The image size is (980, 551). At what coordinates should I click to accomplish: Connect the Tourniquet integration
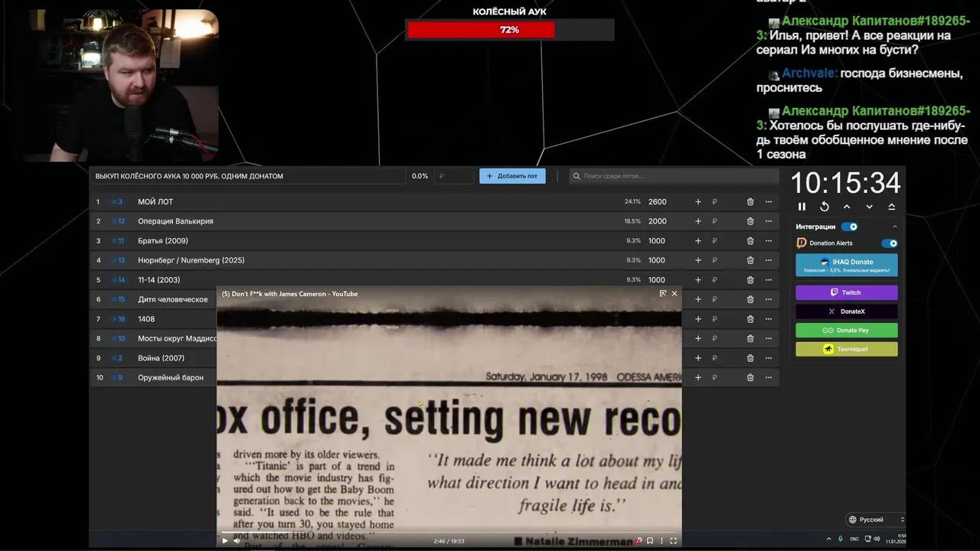(x=847, y=349)
